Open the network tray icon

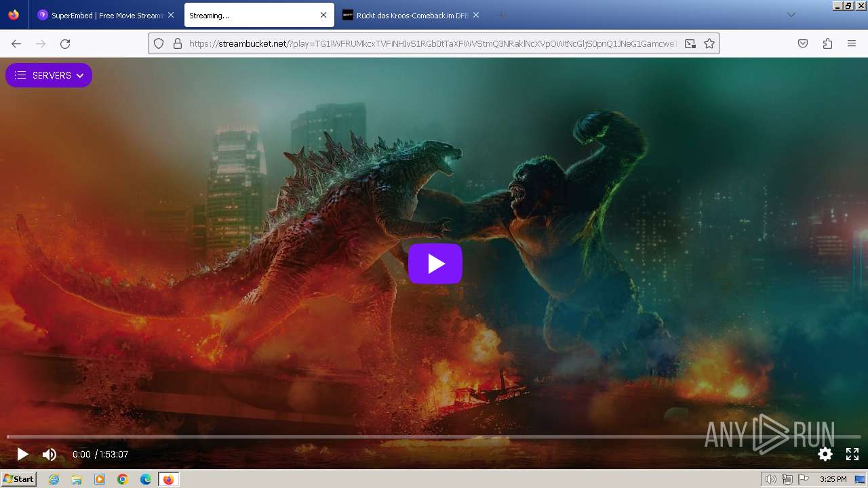(x=787, y=479)
